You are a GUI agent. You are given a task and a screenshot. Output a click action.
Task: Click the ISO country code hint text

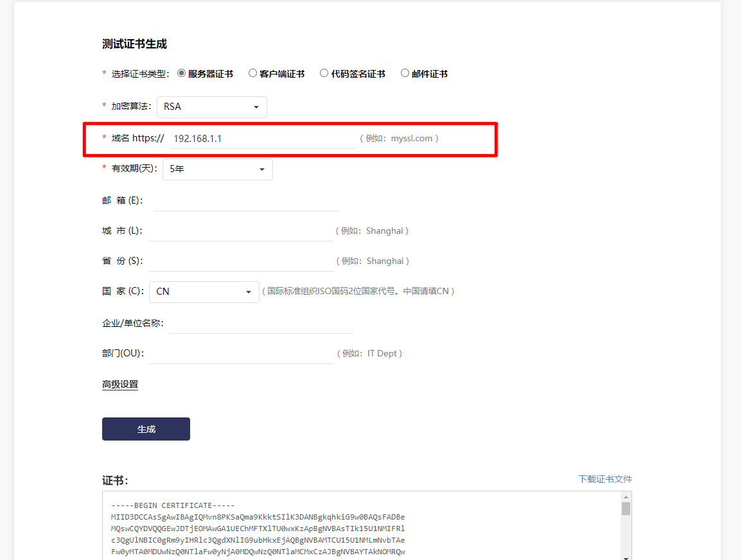pos(358,292)
